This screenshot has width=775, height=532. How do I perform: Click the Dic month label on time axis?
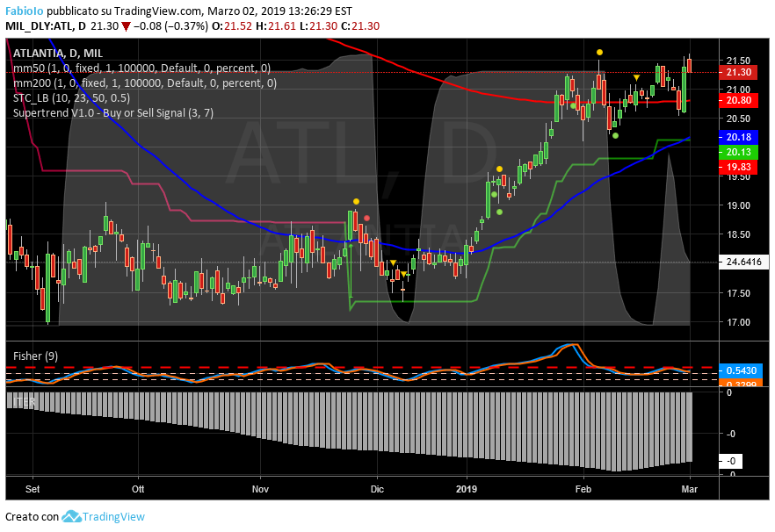pyautogui.click(x=377, y=489)
